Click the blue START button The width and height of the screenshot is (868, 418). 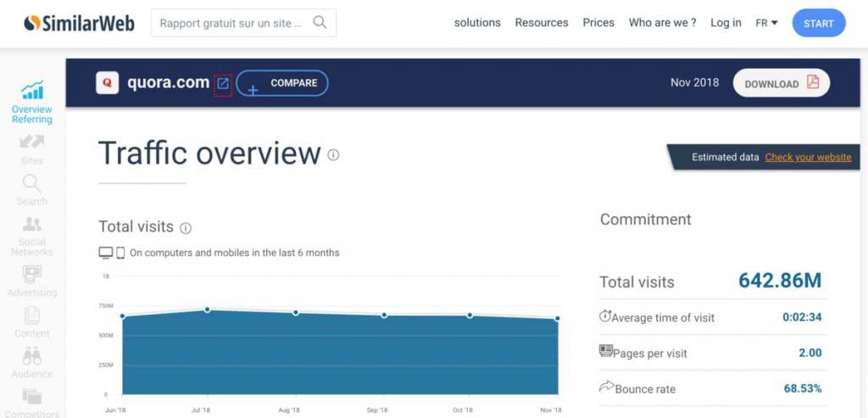(x=819, y=23)
